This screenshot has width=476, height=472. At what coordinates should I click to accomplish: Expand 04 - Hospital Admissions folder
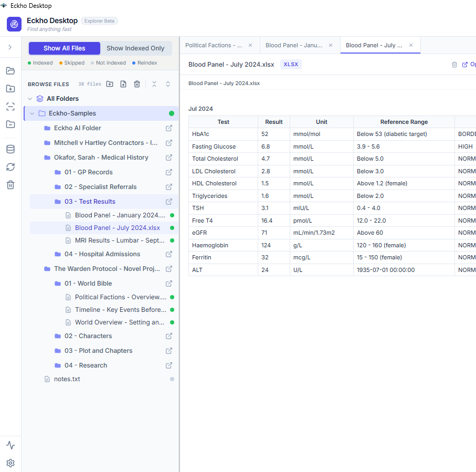pos(102,254)
